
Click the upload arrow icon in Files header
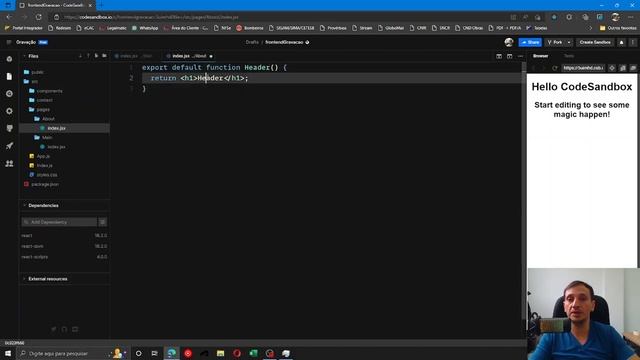click(x=88, y=56)
